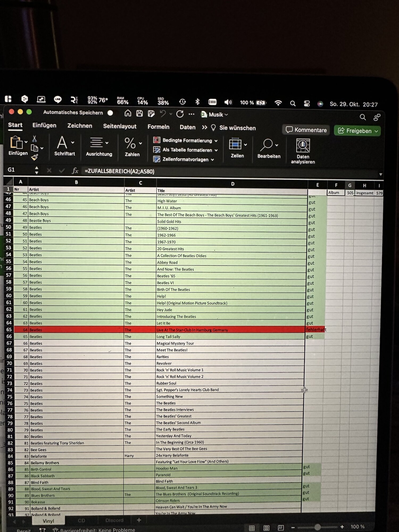Switch to the Start ribbon tab
Viewport: 399px width, 532px height.
pos(15,125)
